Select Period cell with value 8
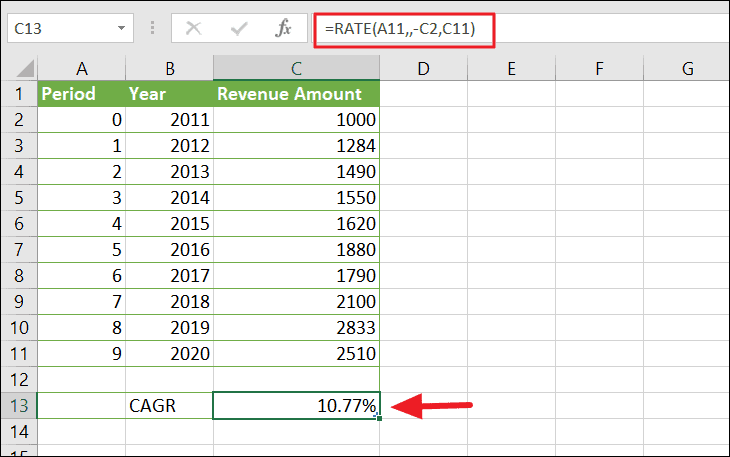 81,328
